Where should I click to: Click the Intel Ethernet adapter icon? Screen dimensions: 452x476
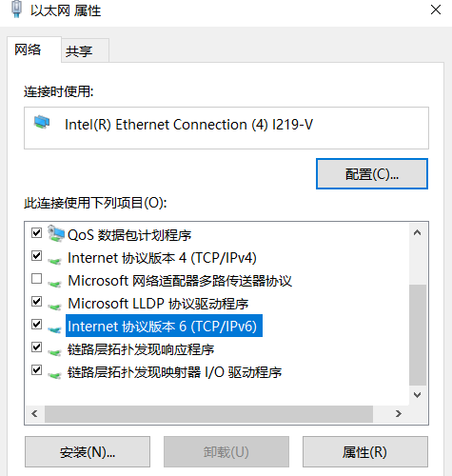pyautogui.click(x=42, y=122)
